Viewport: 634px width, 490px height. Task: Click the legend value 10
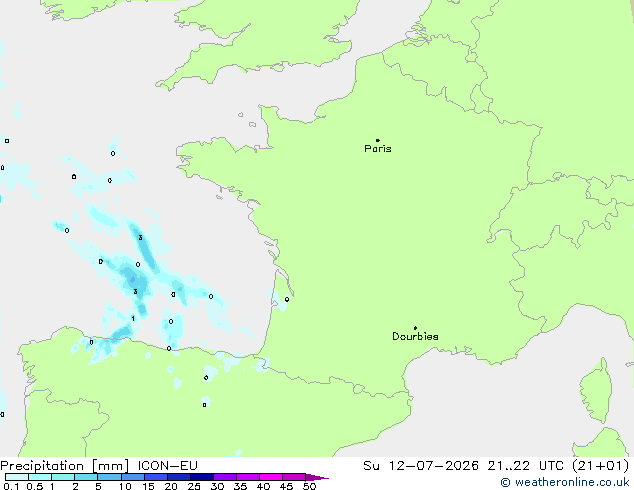[x=125, y=486]
